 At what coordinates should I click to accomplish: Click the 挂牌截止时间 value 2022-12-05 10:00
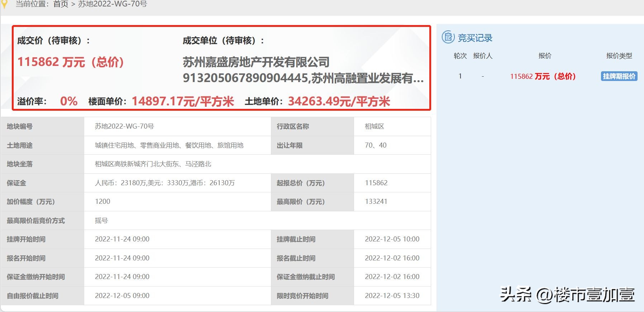tap(392, 239)
